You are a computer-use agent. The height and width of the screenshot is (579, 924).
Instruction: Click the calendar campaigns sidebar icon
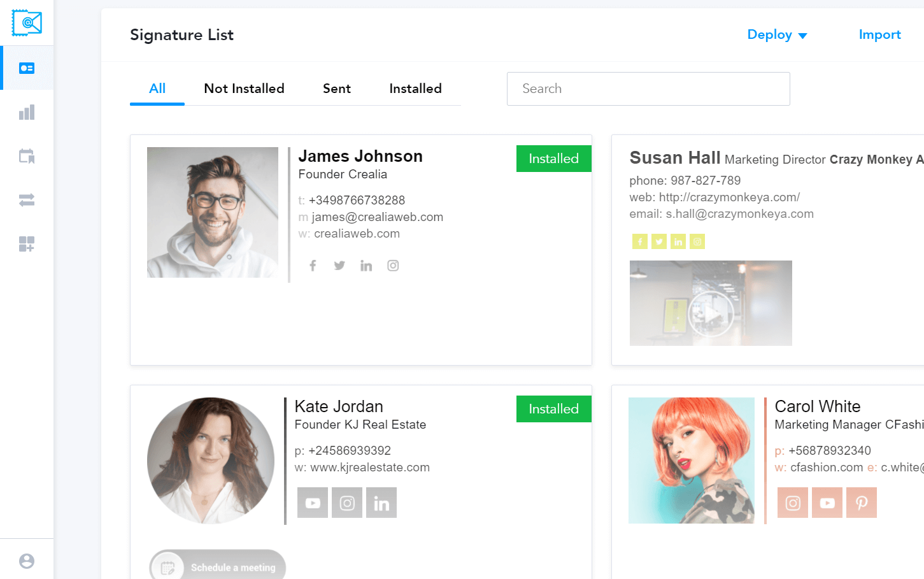click(x=27, y=156)
